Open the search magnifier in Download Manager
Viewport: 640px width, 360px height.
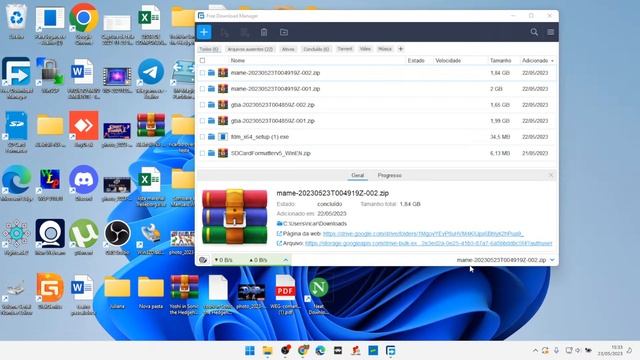[x=534, y=32]
